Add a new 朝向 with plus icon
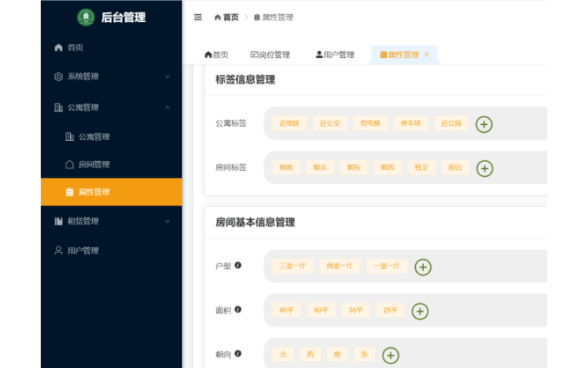 (x=390, y=355)
